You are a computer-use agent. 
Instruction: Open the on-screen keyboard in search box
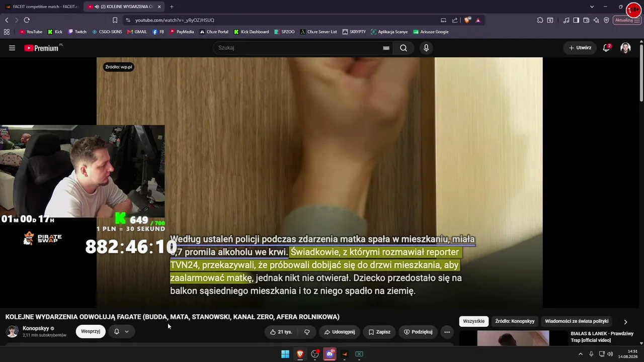[x=386, y=48]
